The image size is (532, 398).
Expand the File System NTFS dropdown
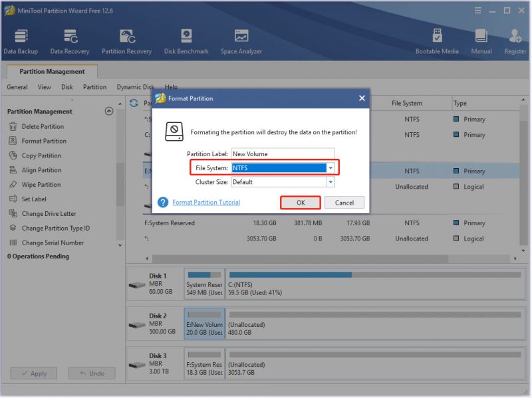point(331,168)
